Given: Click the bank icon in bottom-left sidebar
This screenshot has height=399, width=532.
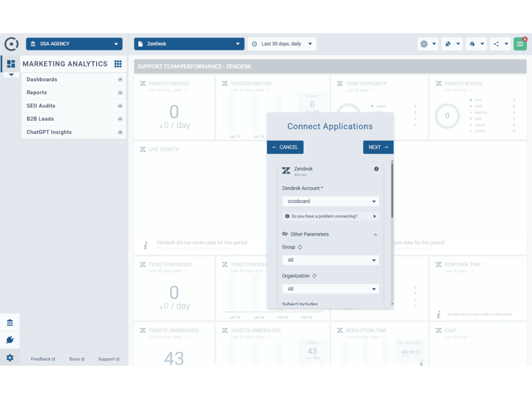Looking at the screenshot, I should (x=10, y=323).
